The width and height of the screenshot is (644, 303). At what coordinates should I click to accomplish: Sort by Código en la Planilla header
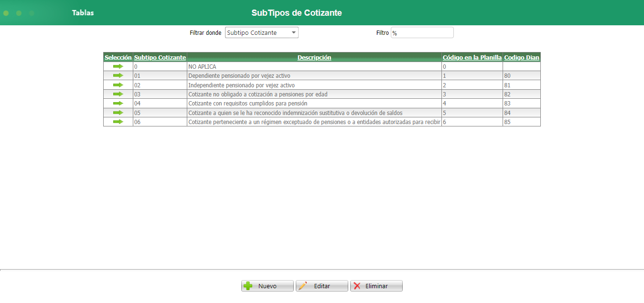472,57
